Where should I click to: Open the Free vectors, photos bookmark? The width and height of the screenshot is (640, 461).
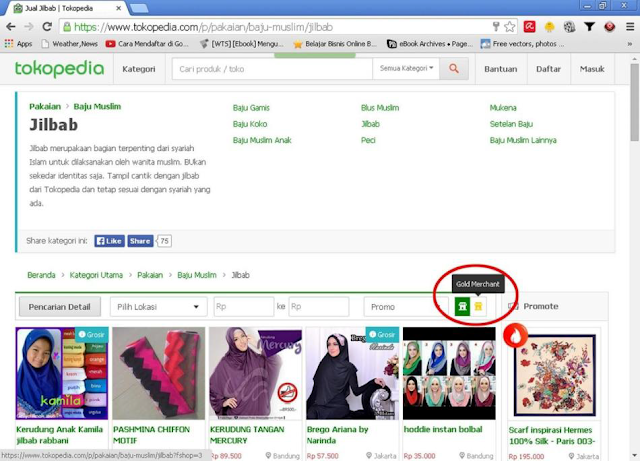[x=522, y=44]
